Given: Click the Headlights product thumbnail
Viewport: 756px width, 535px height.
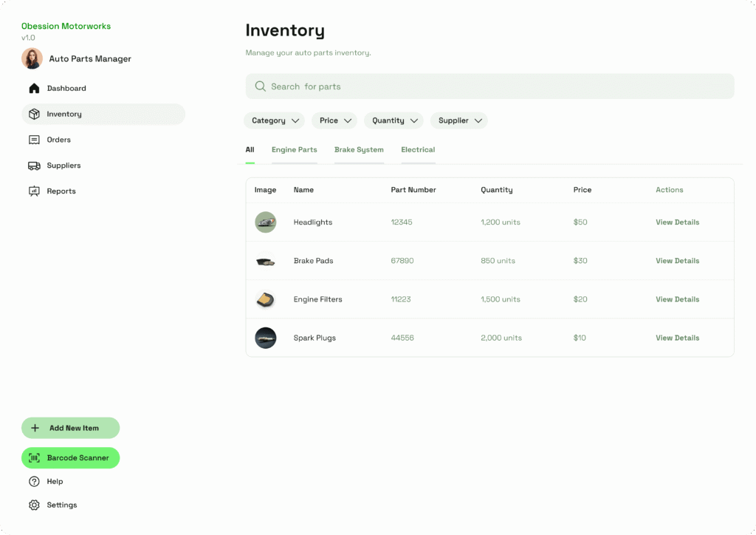Looking at the screenshot, I should pyautogui.click(x=266, y=222).
